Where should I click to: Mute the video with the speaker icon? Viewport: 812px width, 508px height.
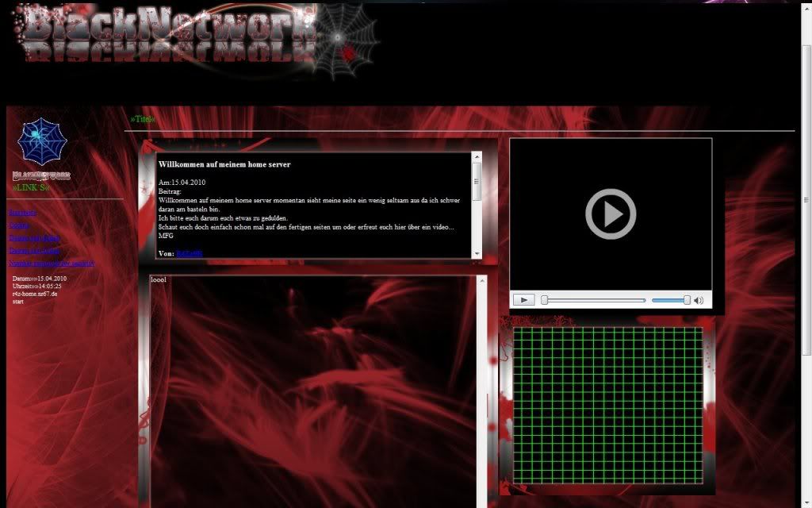[699, 300]
